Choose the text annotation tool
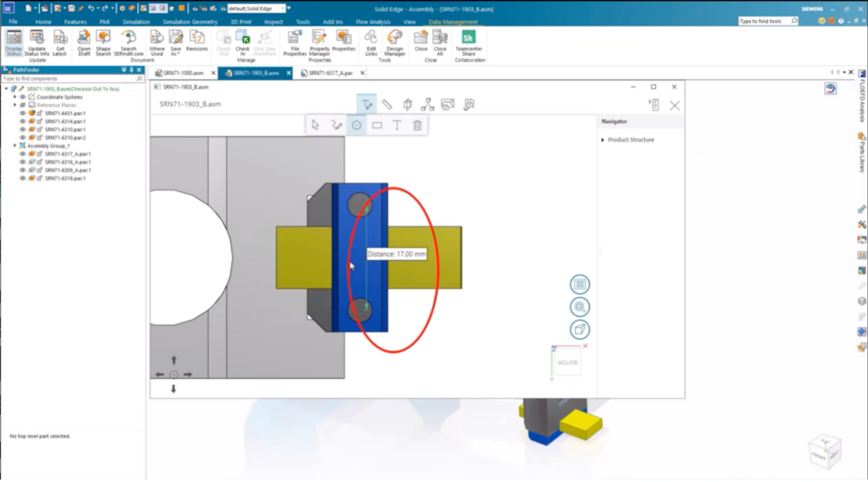868x482 pixels. click(397, 125)
